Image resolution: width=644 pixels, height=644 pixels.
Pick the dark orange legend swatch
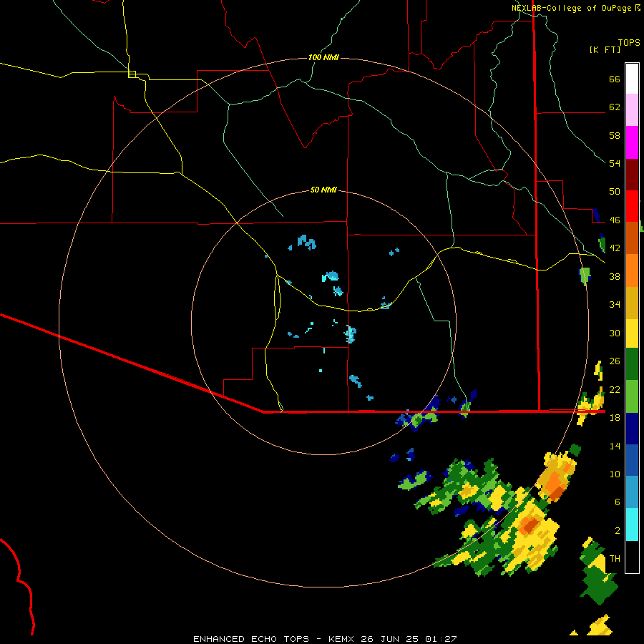[x=632, y=238]
